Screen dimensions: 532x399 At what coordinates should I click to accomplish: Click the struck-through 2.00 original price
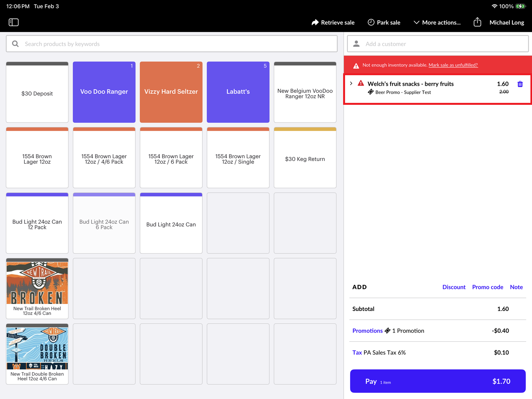(x=504, y=92)
